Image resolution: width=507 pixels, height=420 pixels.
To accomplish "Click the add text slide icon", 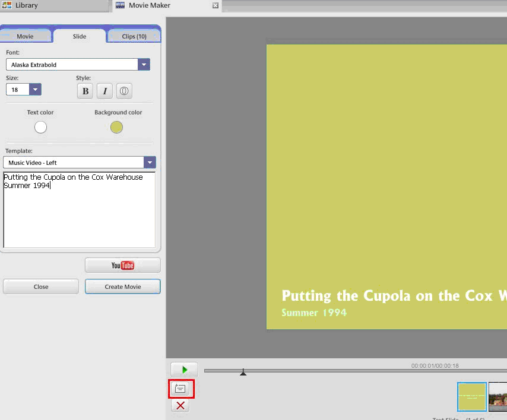I will click(180, 389).
